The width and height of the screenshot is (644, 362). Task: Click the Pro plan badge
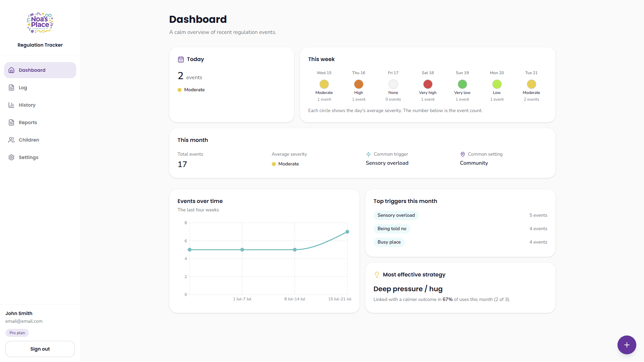(17, 333)
